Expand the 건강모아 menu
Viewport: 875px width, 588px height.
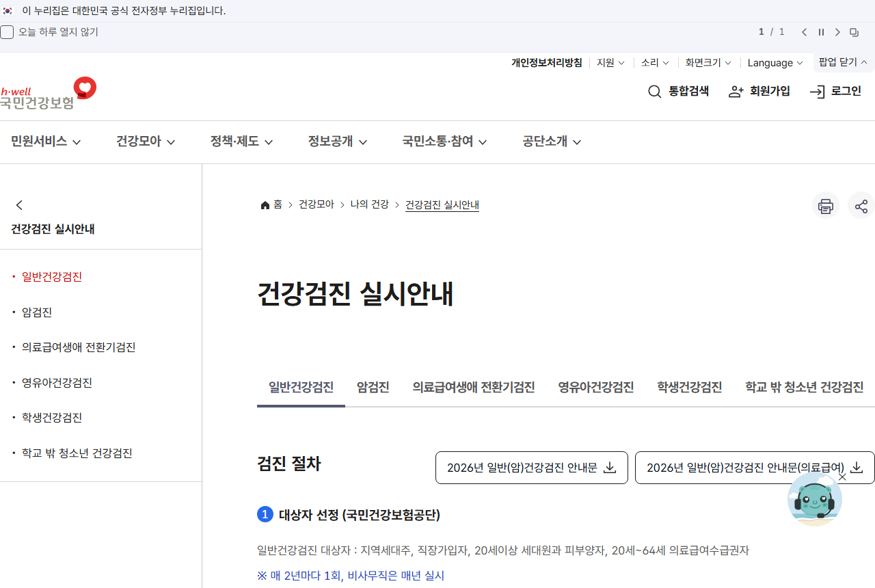pyautogui.click(x=146, y=142)
